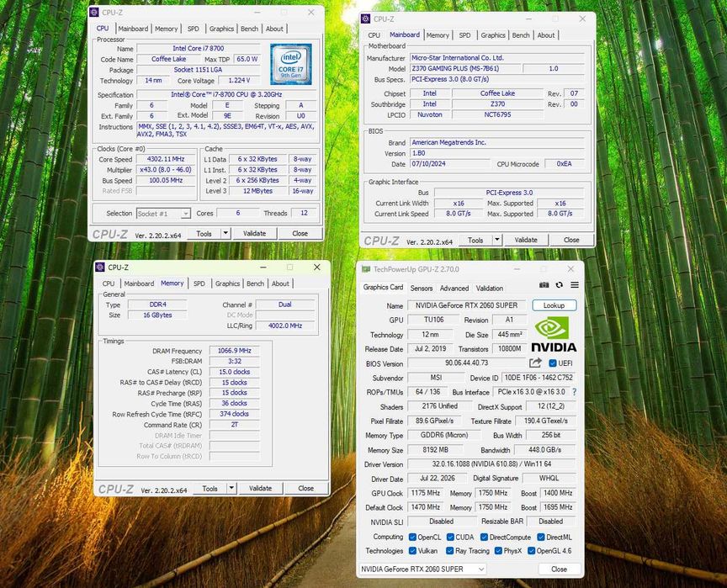
Task: Click the Default Clock value 1470 MHz
Action: [425, 507]
